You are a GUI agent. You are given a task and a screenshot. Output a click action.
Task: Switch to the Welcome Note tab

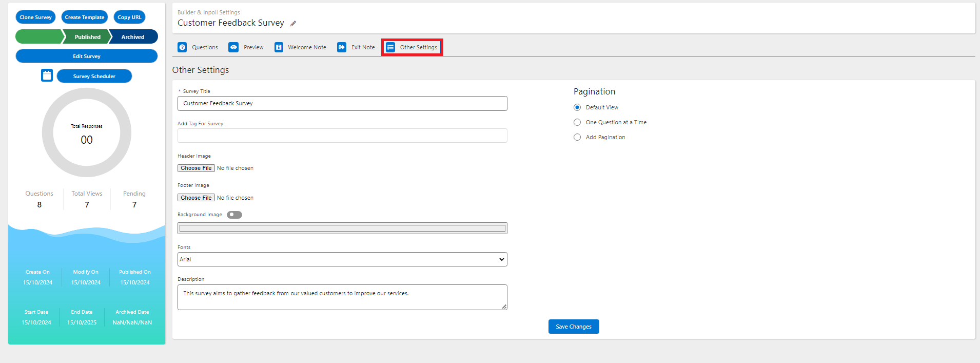tap(301, 47)
